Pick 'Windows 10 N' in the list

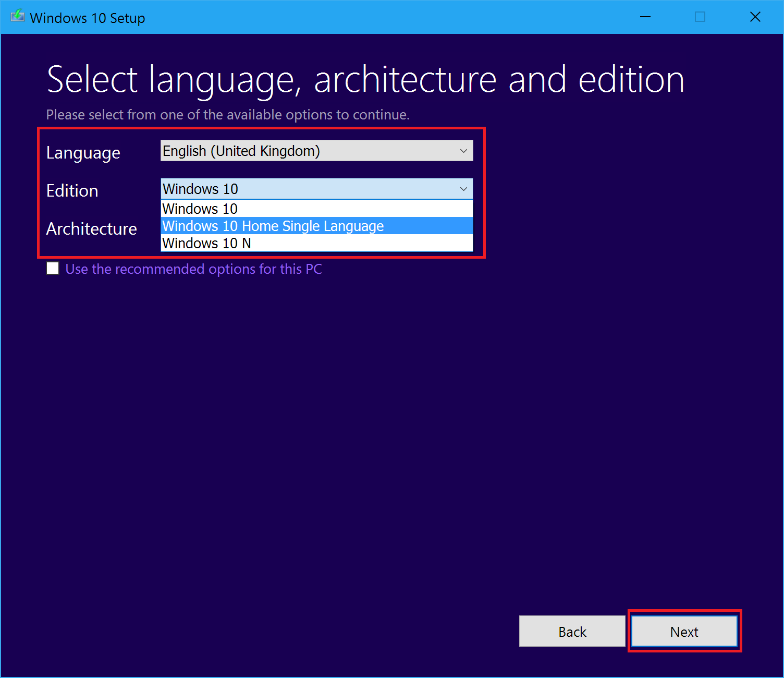click(316, 243)
